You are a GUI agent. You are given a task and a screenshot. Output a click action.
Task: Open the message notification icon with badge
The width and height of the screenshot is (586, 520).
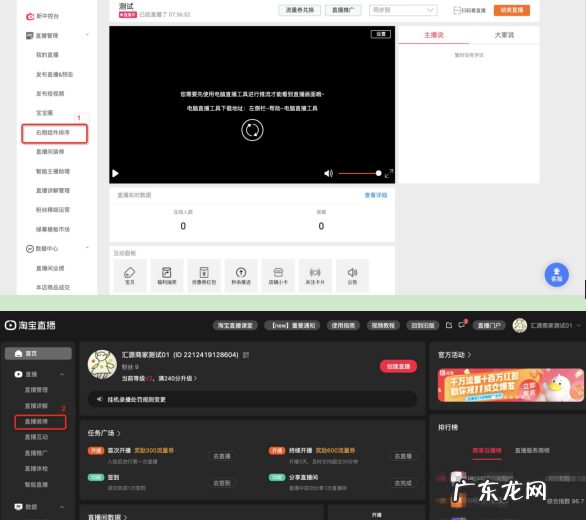[x=462, y=325]
